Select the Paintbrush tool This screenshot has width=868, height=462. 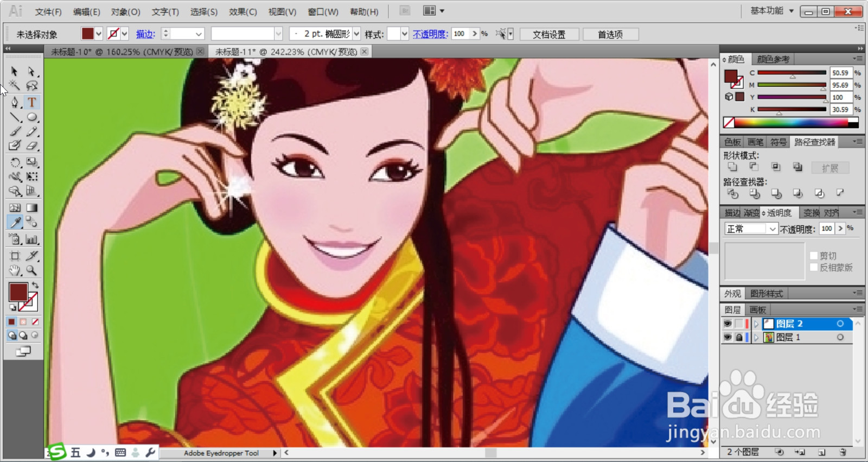point(15,131)
